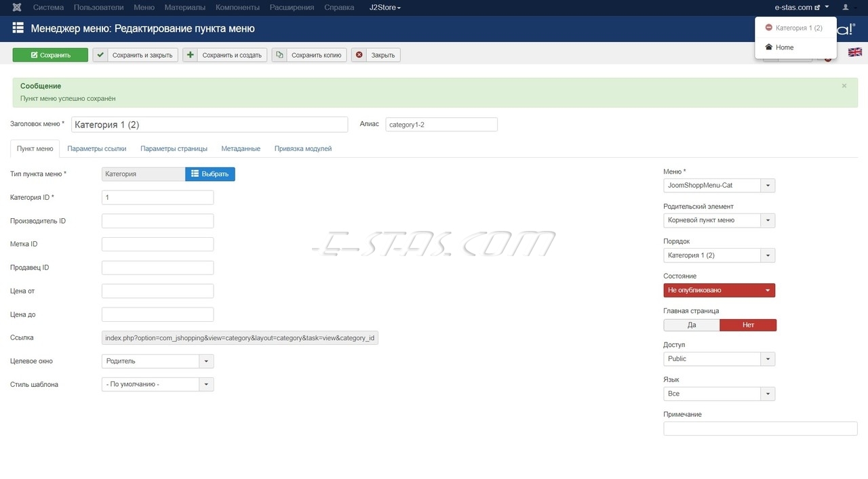Image resolution: width=868 pixels, height=479 pixels.
Task: Open the Компоненты menu
Action: point(237,7)
